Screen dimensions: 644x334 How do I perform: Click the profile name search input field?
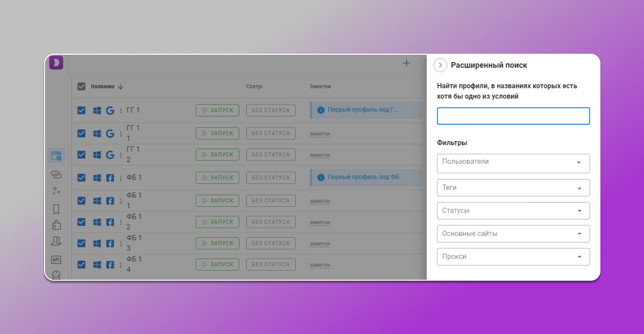click(513, 116)
